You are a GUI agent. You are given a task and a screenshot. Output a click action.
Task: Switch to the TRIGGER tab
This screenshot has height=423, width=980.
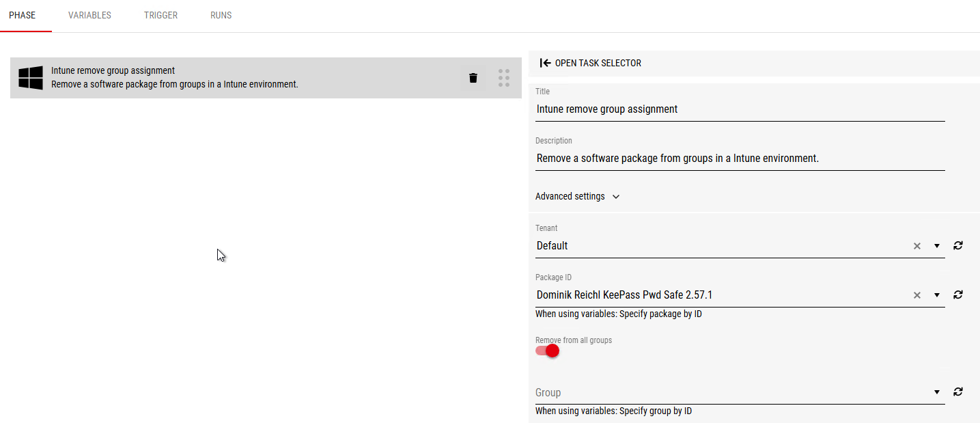(x=160, y=15)
